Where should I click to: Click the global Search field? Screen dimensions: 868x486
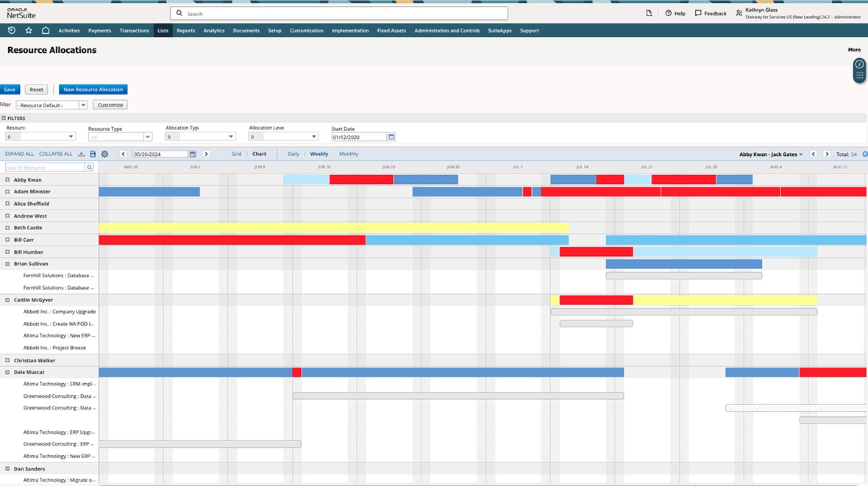[338, 13]
